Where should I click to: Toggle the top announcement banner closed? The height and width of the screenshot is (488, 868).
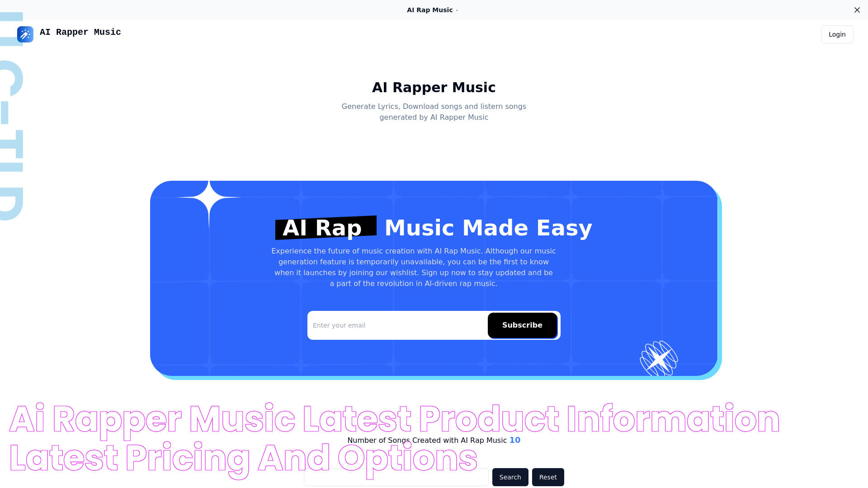857,9
